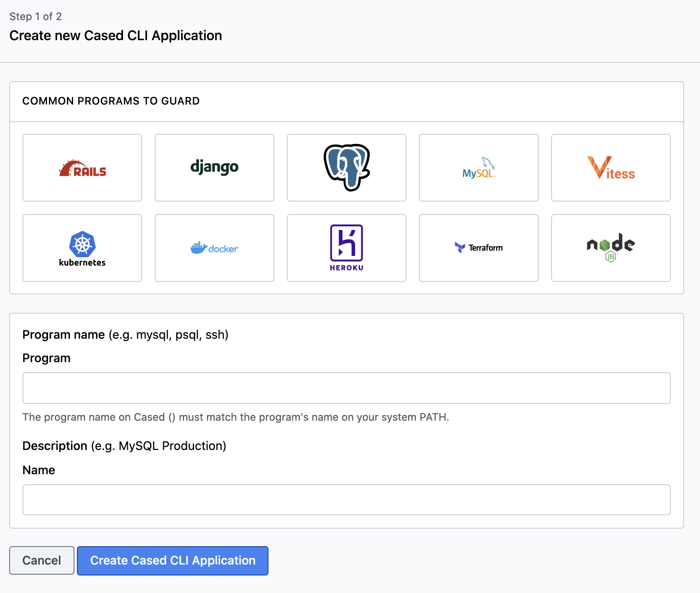Cancel the application creation
This screenshot has height=593, width=700.
pos(42,560)
